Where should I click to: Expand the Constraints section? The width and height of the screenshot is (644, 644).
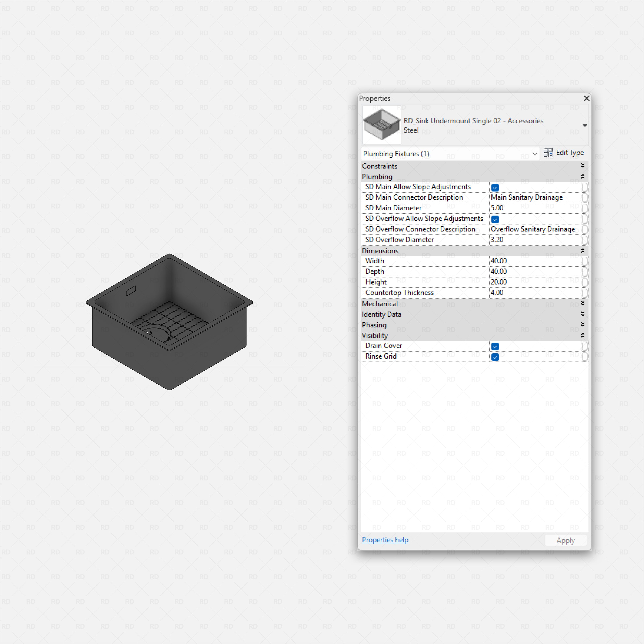(x=583, y=166)
